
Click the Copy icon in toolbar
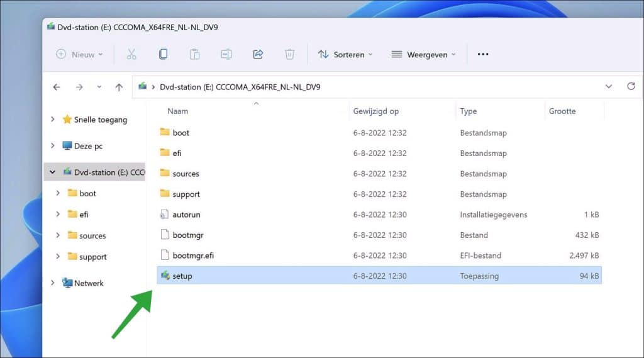click(163, 54)
